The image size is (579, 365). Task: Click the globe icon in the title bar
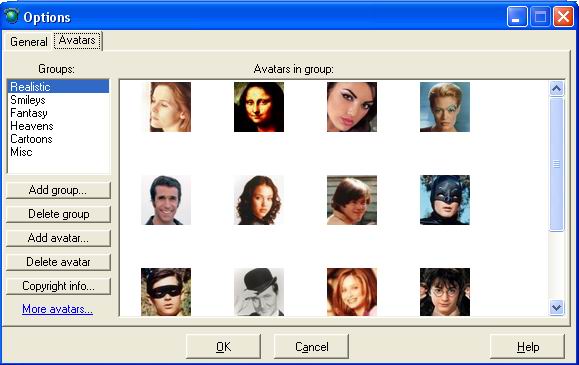11,16
